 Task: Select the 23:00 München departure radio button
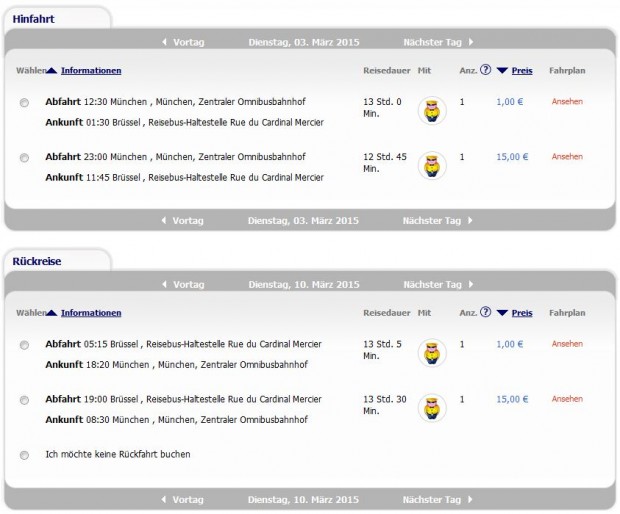[24, 158]
